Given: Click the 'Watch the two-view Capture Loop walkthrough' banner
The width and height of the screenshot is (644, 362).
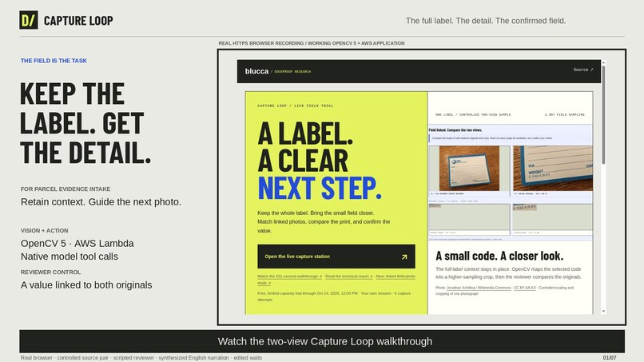Looking at the screenshot, I should pos(322,341).
